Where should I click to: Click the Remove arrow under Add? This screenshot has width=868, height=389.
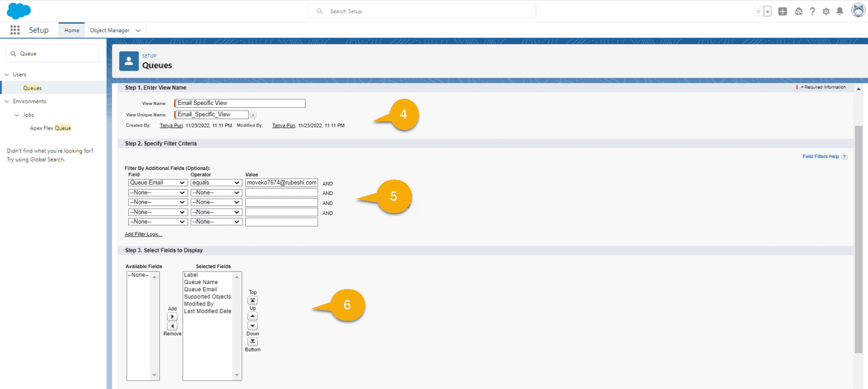[172, 326]
